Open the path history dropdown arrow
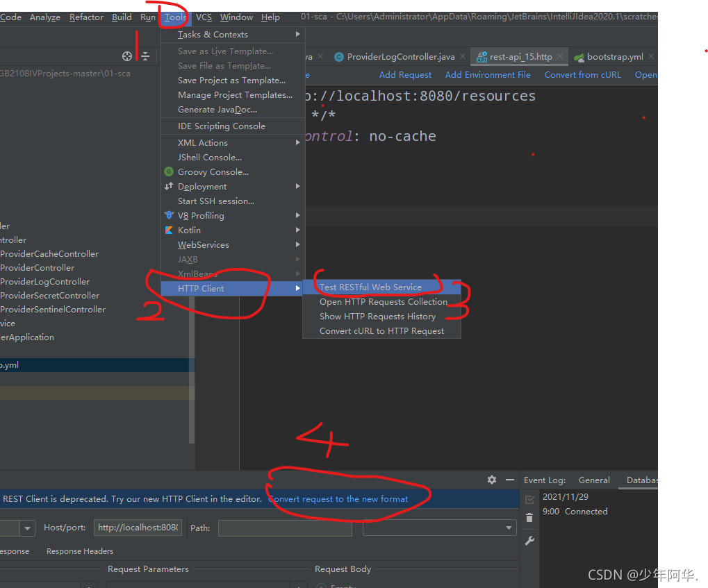Image resolution: width=708 pixels, height=588 pixels. click(509, 528)
